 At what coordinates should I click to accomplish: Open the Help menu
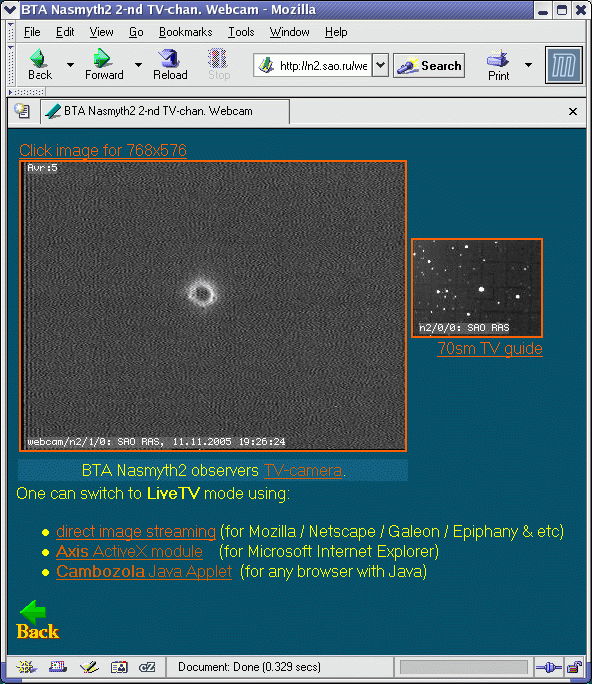click(x=336, y=32)
